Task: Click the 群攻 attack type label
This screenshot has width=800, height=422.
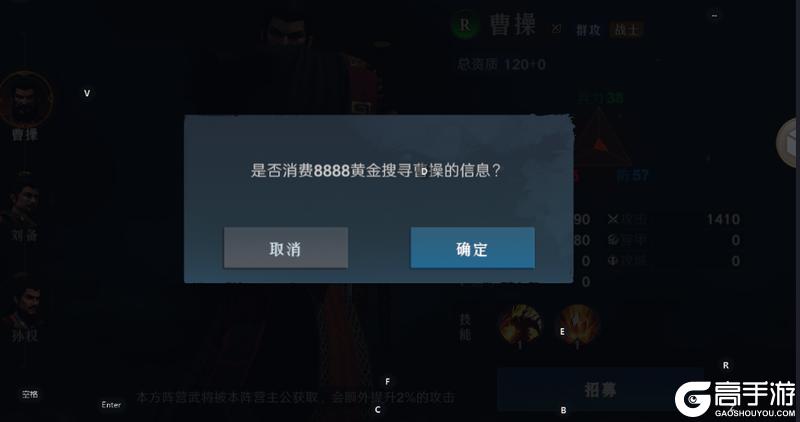Action: tap(588, 30)
